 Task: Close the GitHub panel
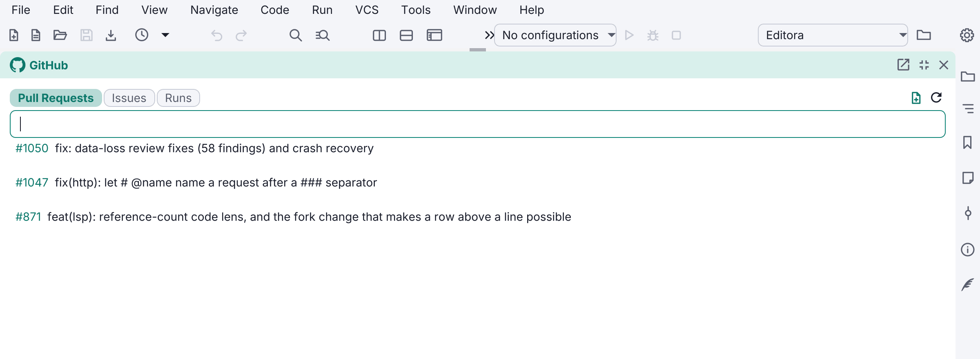tap(944, 65)
